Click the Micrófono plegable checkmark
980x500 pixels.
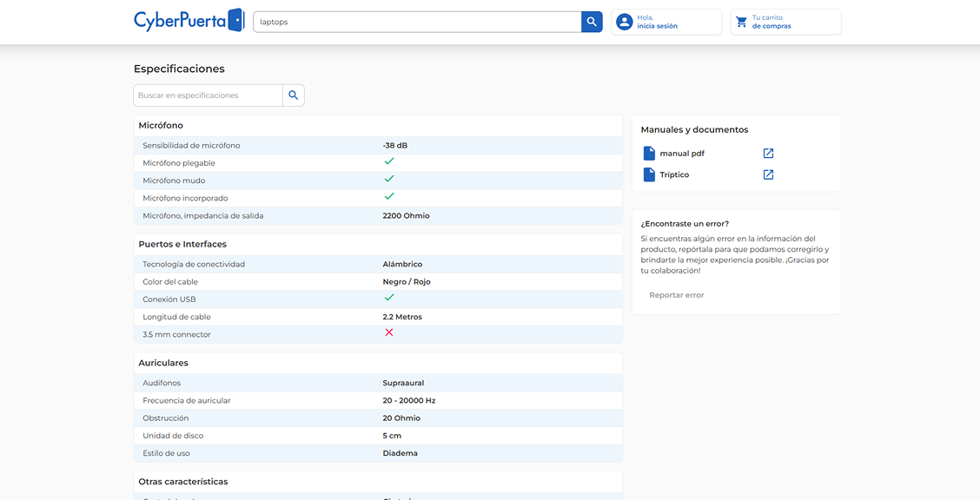(389, 161)
